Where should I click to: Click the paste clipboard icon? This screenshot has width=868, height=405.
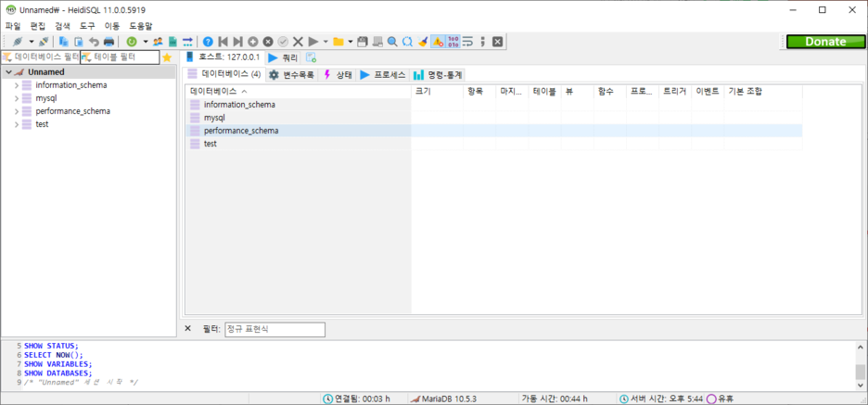[79, 42]
